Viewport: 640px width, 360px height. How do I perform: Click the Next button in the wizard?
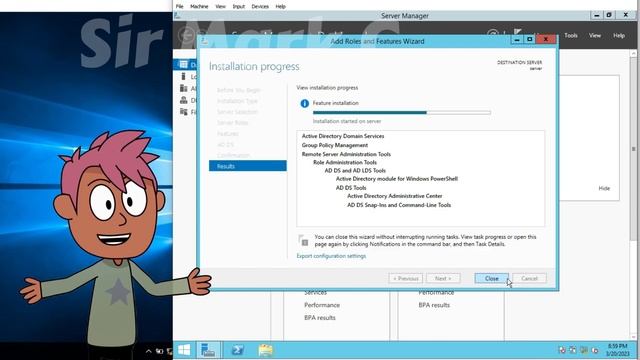[x=443, y=278]
